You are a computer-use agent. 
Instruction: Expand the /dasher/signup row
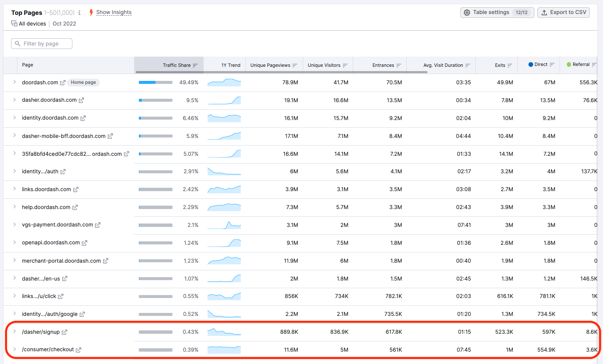[14, 331]
